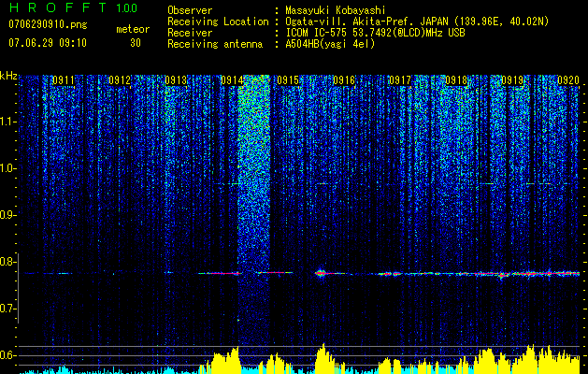This screenshot has height=374, width=588.
Task: Click the 0913 time marker
Action: 176,80
